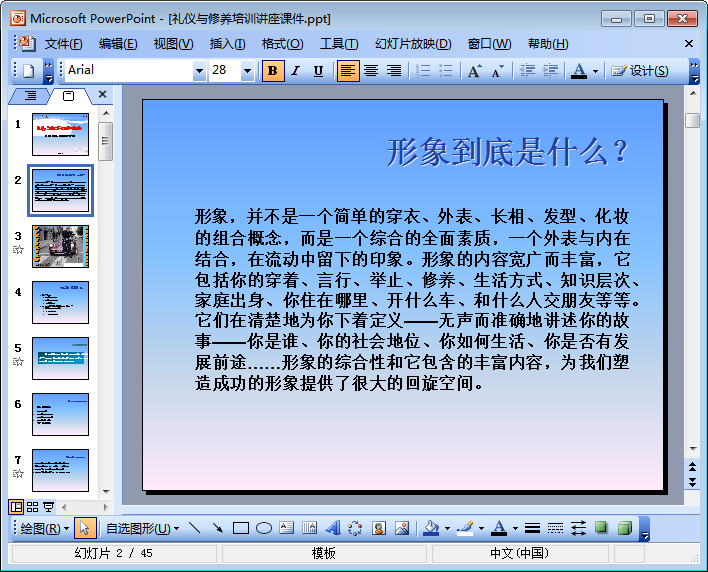Image resolution: width=708 pixels, height=572 pixels.
Task: Open the 窗口(W) menu
Action: (489, 44)
